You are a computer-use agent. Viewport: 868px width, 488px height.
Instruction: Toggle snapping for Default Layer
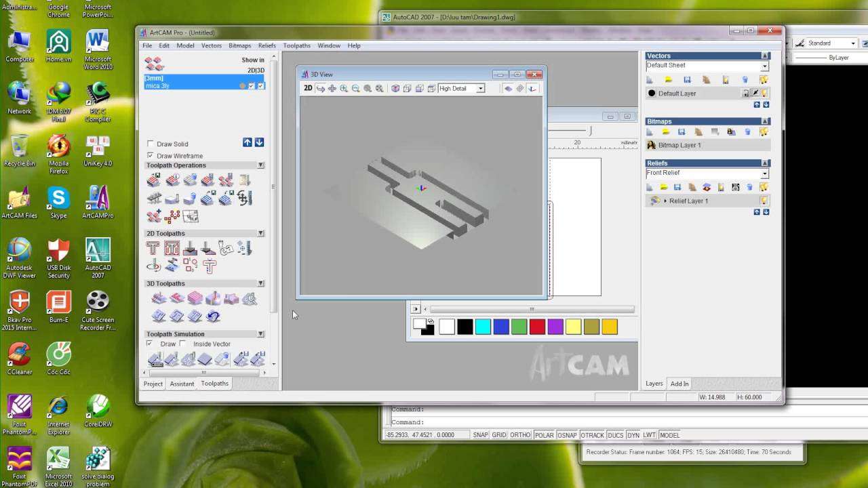click(x=755, y=93)
